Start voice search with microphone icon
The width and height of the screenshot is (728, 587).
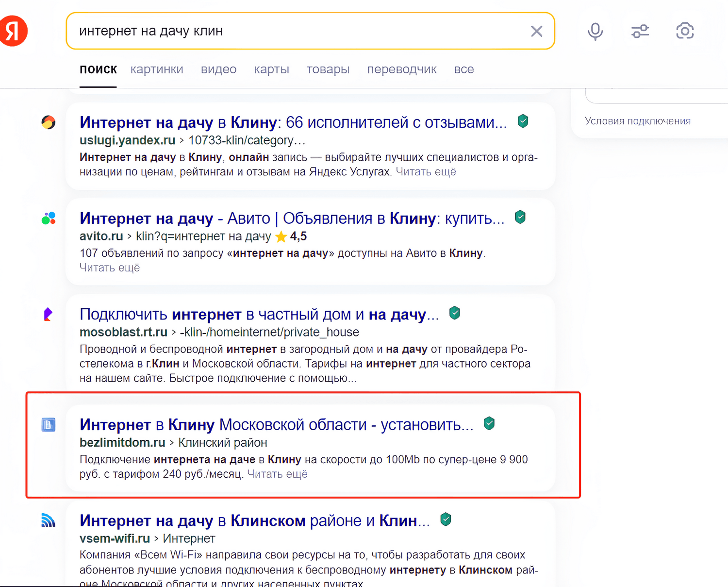[x=595, y=32]
